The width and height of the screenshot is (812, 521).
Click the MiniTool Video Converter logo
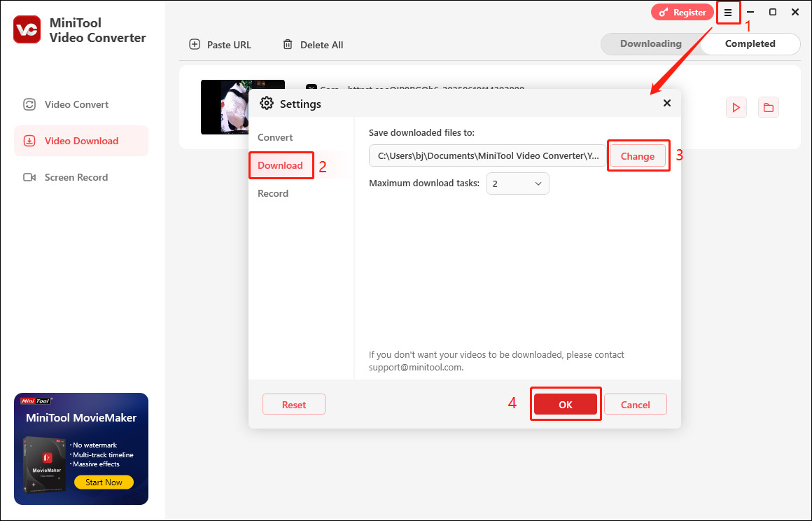[27, 29]
